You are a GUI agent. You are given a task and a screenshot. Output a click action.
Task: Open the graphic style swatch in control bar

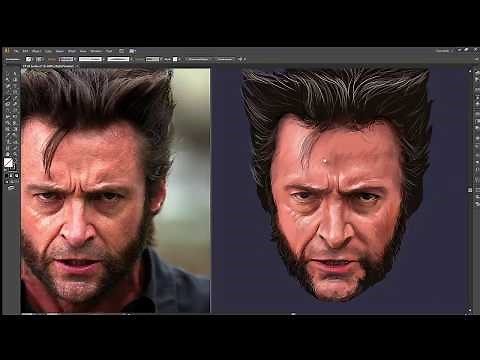coord(175,59)
